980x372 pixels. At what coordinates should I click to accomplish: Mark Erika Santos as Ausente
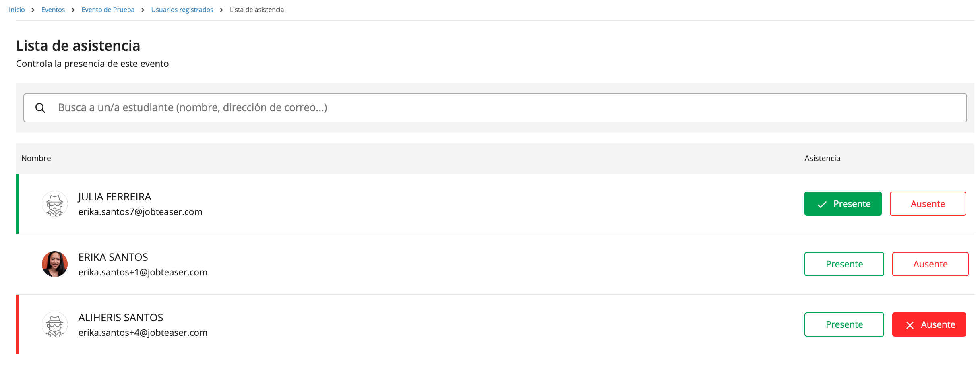coord(930,264)
